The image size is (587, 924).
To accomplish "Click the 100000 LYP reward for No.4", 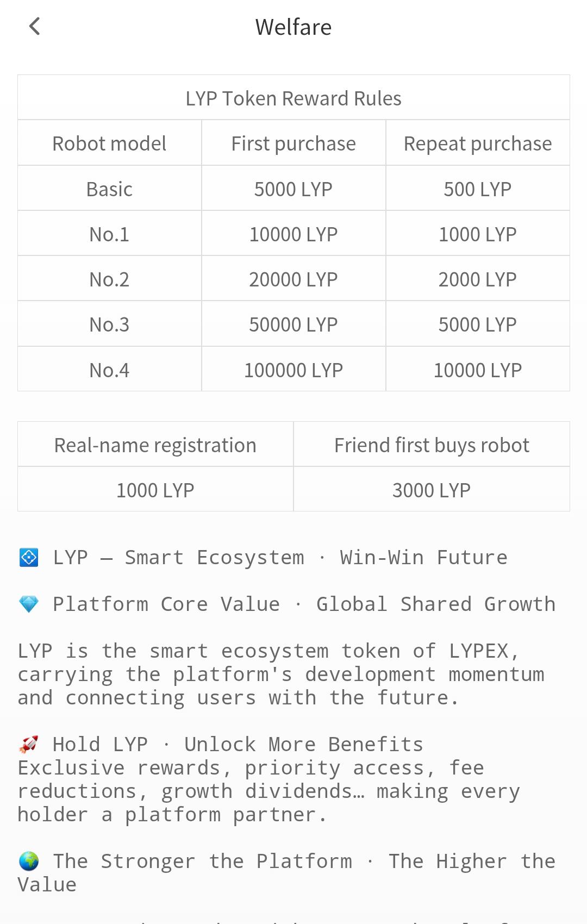I will tap(293, 369).
